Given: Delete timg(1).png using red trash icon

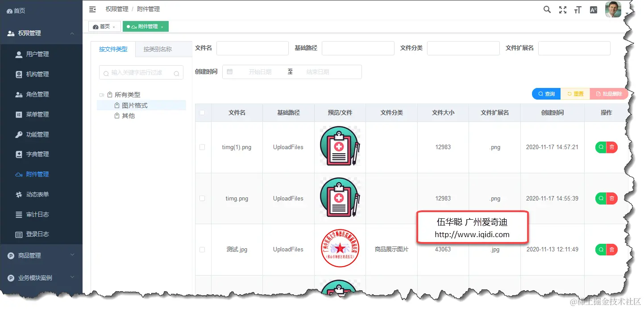Looking at the screenshot, I should (x=612, y=147).
